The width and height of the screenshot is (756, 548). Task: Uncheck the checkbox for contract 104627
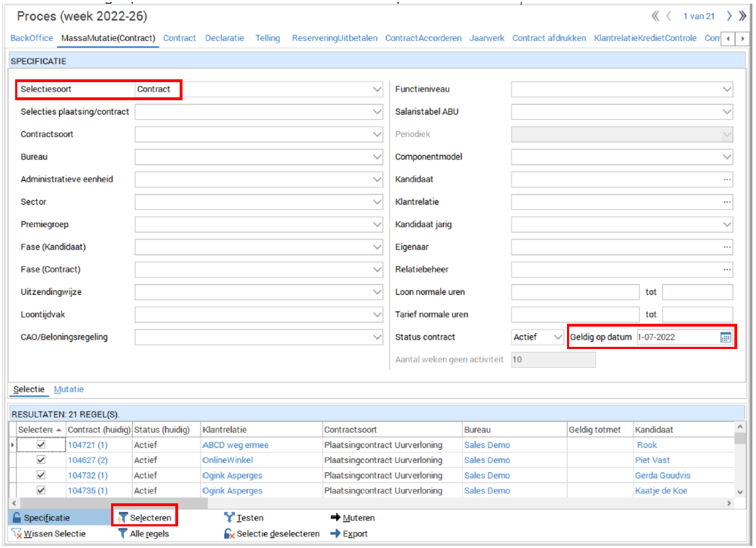click(41, 460)
